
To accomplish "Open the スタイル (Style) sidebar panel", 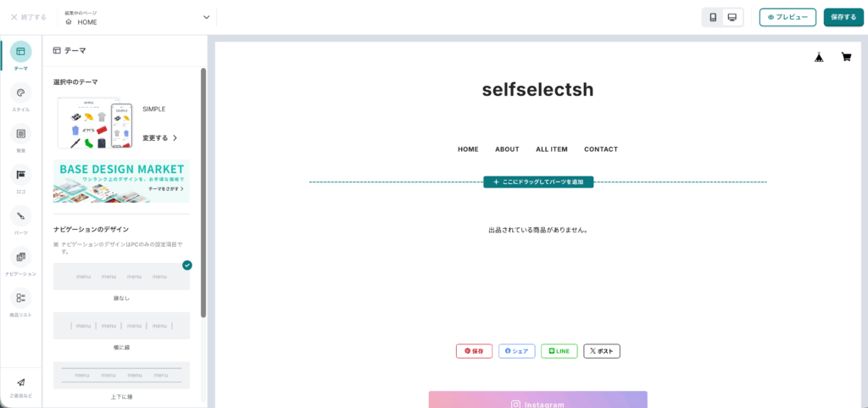I will [21, 93].
